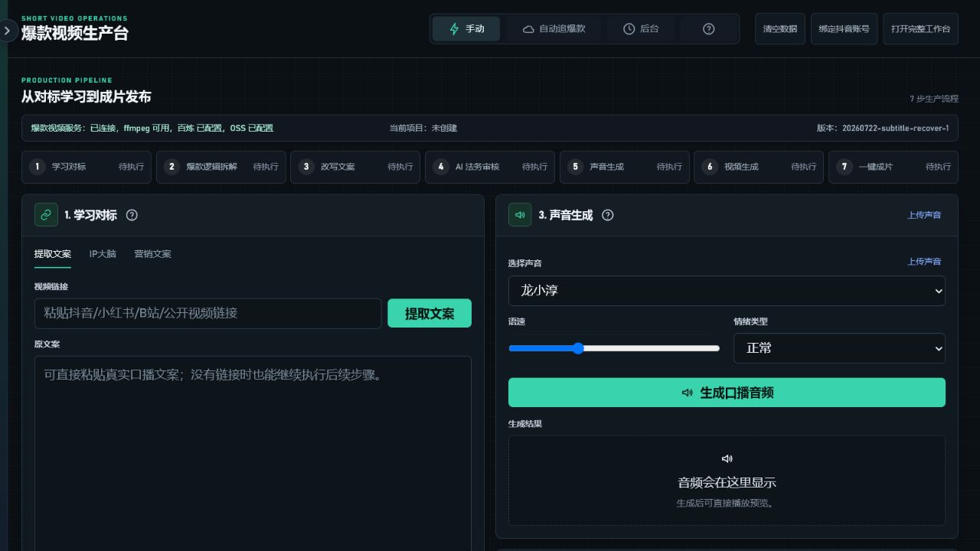Click the green 提取文案 button
This screenshot has height=551, width=980.
point(430,313)
